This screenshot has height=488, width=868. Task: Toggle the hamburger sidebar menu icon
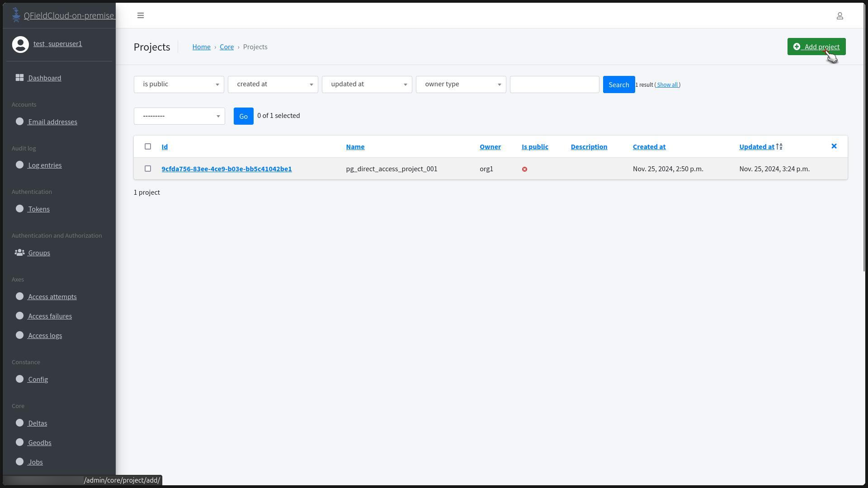(141, 15)
